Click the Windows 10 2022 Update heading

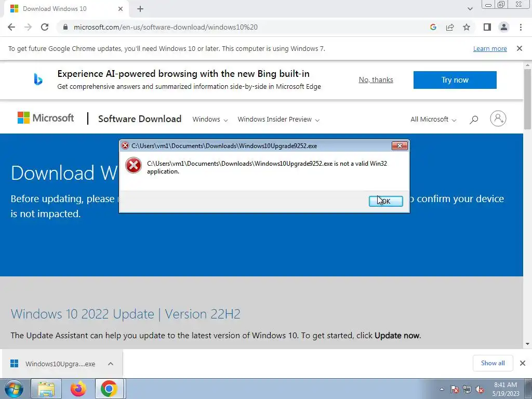click(x=126, y=314)
